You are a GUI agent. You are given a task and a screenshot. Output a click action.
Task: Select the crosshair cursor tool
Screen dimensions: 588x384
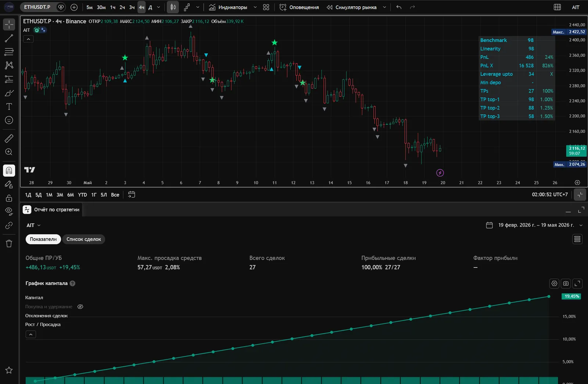(x=9, y=25)
